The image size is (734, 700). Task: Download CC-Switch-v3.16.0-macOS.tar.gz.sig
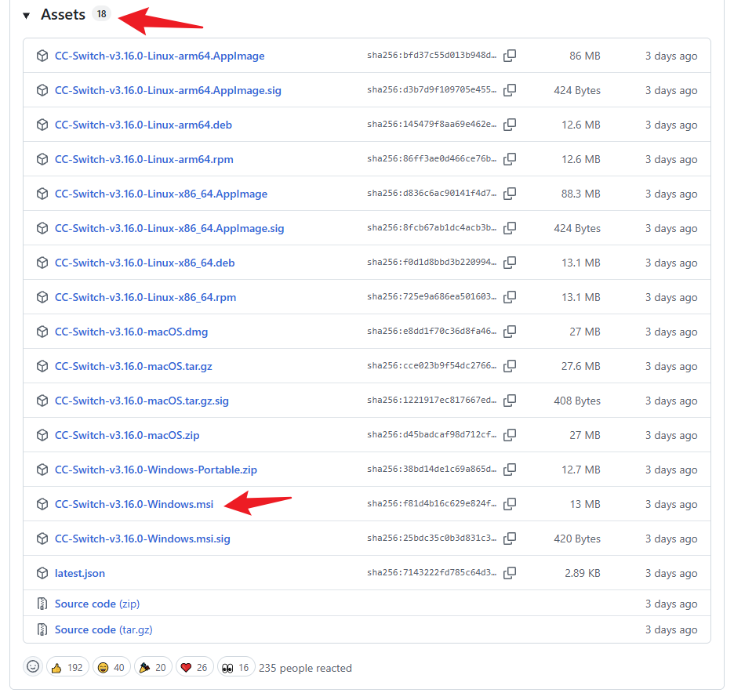[x=142, y=401]
